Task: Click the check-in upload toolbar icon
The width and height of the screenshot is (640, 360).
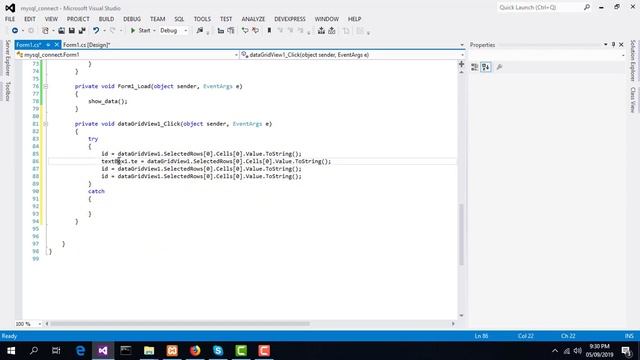Action: tap(322, 31)
